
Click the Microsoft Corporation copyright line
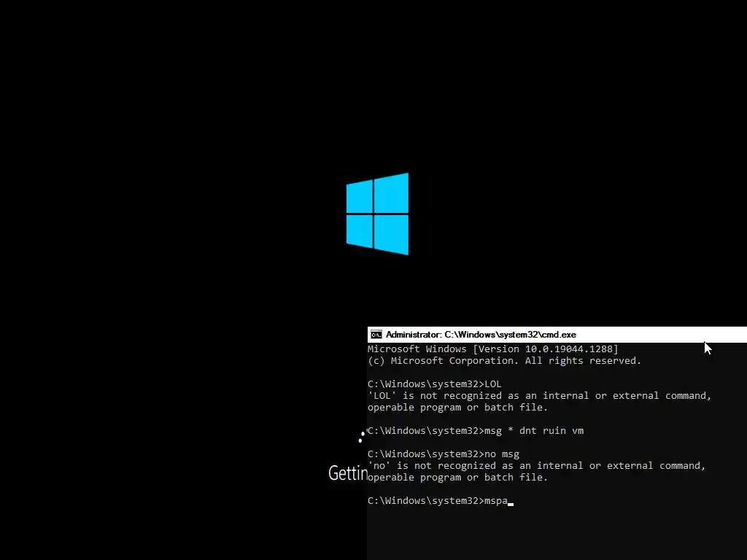[x=504, y=360]
